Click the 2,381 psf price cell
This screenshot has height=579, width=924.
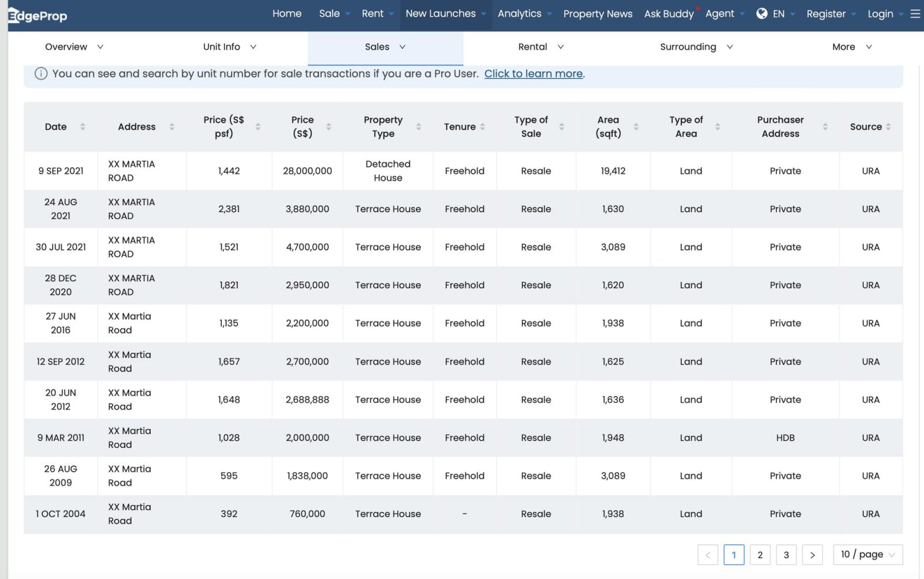[x=229, y=209]
